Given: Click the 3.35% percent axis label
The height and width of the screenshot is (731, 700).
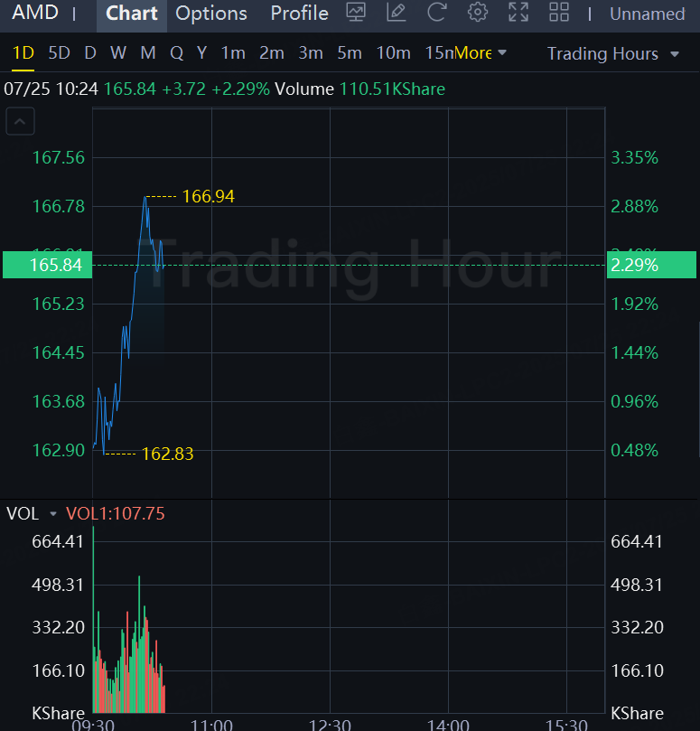Looking at the screenshot, I should pos(634,157).
